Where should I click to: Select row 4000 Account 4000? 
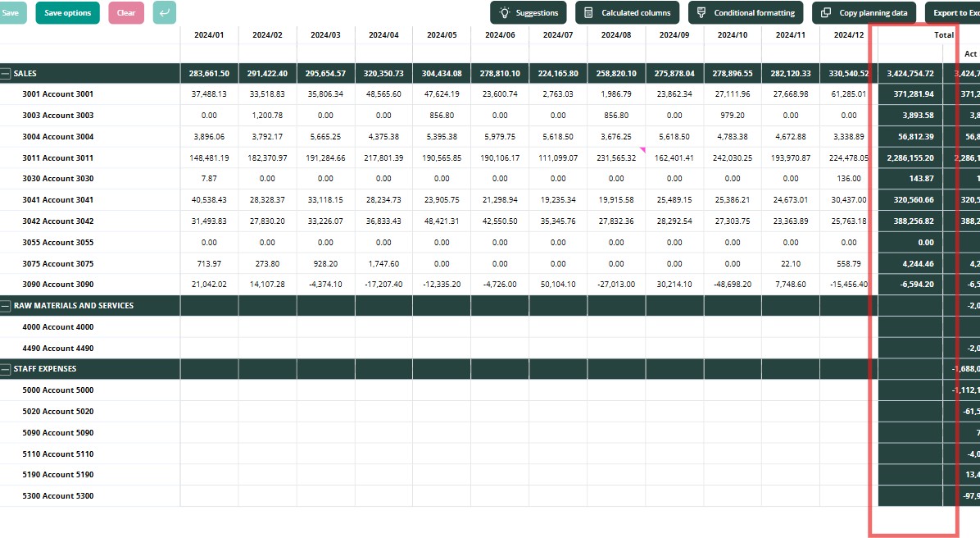pos(57,327)
